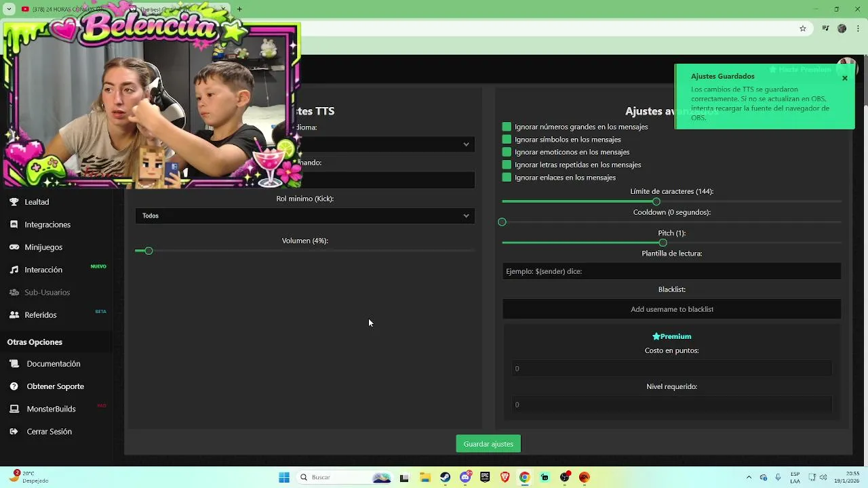The width and height of the screenshot is (868, 488).
Task: Toggle Ignorar letras repetidas en los mensajes
Action: [507, 165]
